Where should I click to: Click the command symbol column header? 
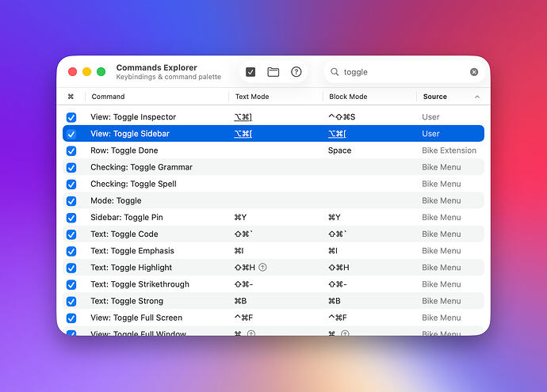[71, 97]
